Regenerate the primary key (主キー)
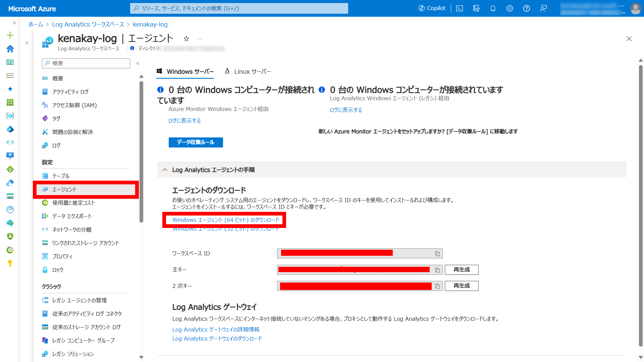The height and width of the screenshot is (362, 644). [462, 270]
